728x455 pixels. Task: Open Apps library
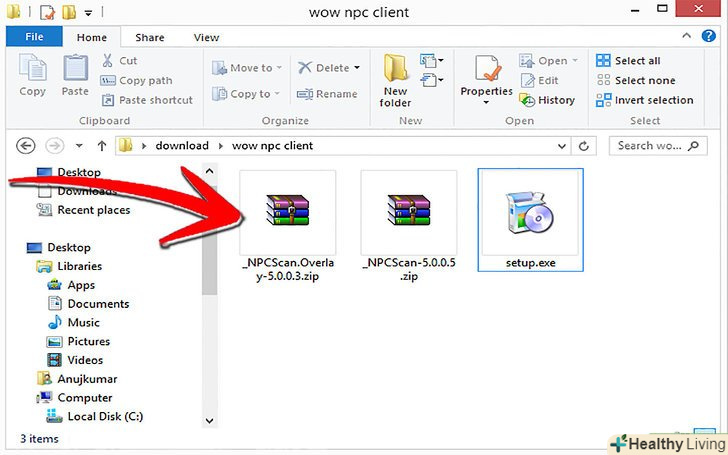point(71,285)
